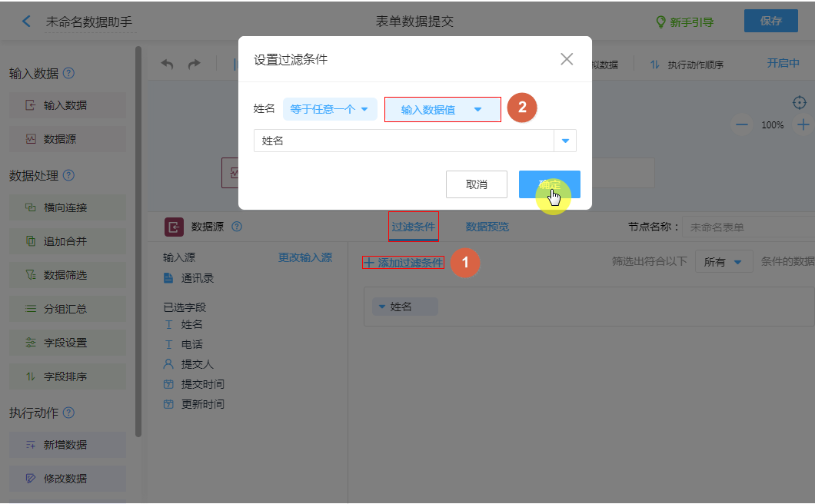
Task: Click help icon beside 数据源 title
Action: tap(237, 227)
